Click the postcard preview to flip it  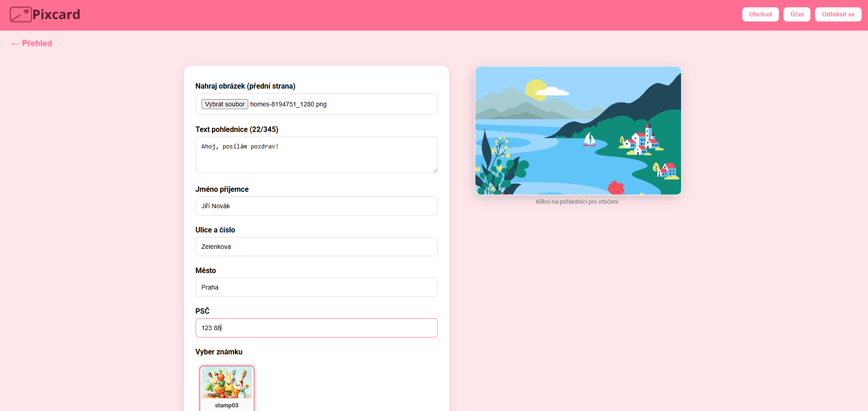[578, 131]
